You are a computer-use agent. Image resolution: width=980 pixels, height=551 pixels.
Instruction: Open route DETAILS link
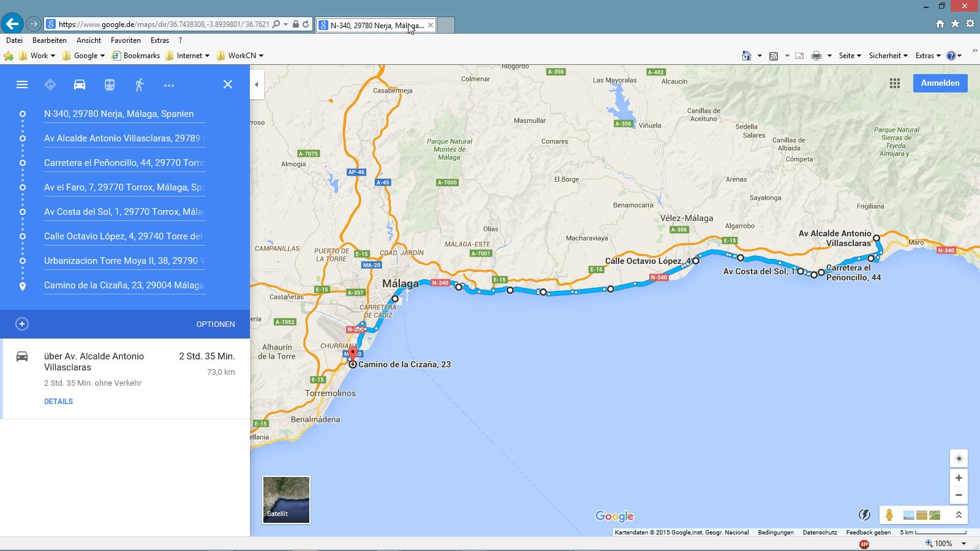point(58,402)
